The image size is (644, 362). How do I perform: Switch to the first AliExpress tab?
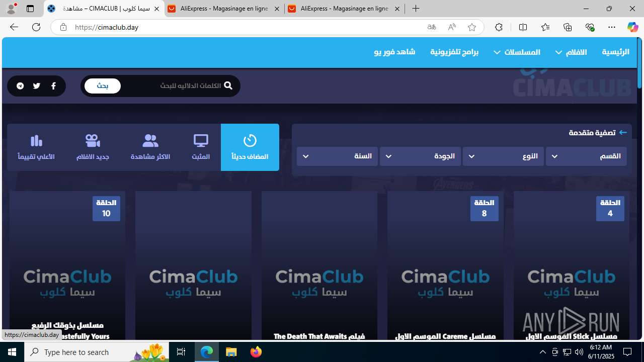click(x=224, y=9)
